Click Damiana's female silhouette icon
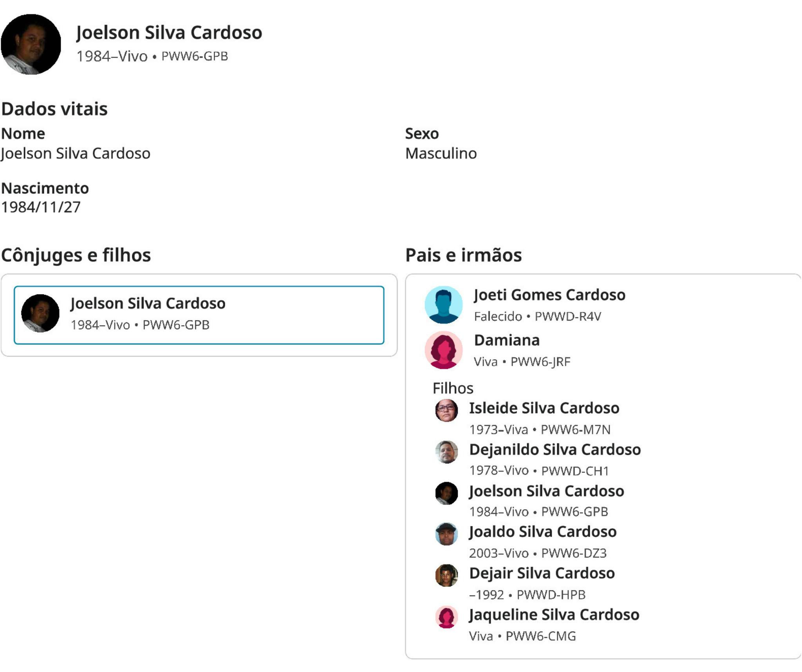Image resolution: width=802 pixels, height=672 pixels. 443,350
